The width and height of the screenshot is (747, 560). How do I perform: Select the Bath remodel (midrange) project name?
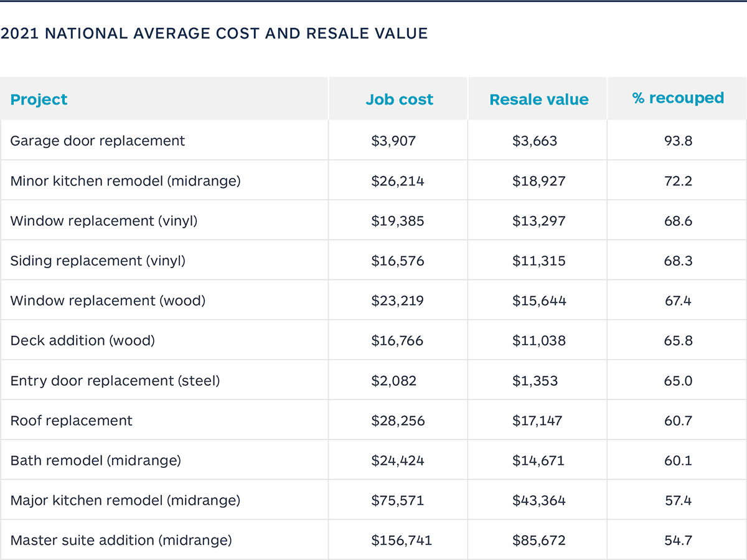point(95,460)
